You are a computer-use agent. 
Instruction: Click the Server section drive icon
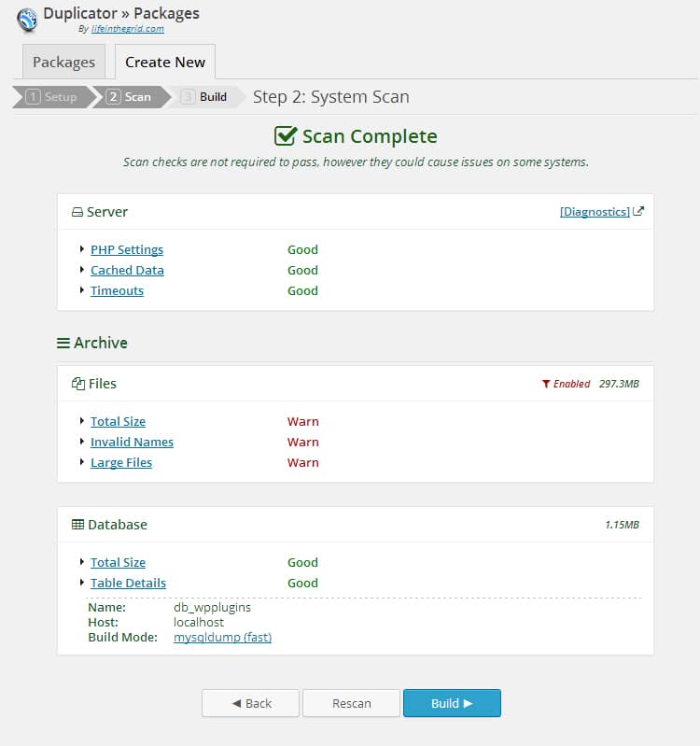coord(77,212)
